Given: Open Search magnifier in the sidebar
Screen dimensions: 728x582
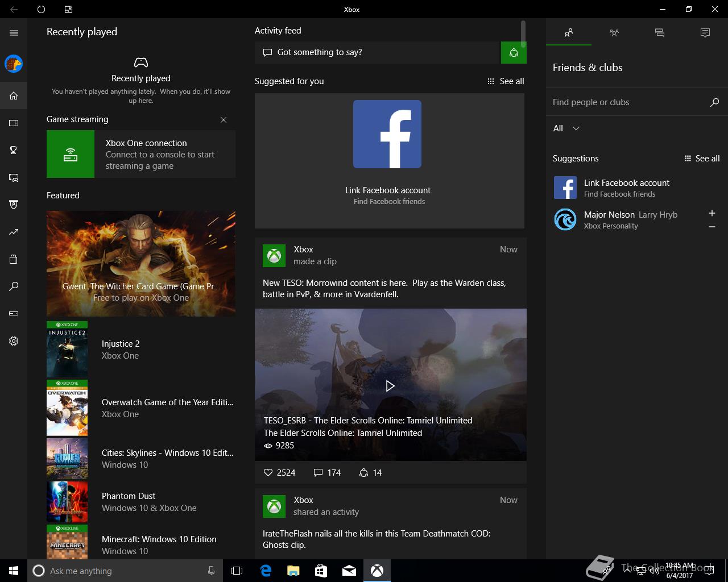Looking at the screenshot, I should tap(14, 286).
